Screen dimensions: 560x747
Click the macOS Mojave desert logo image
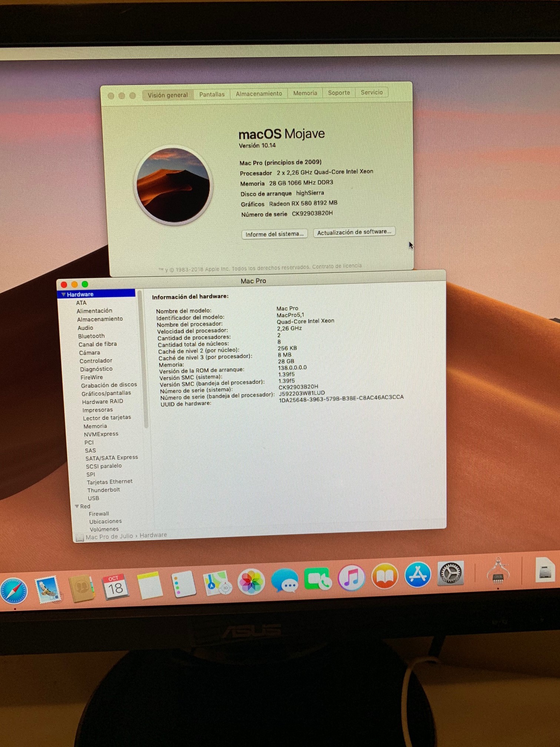tap(173, 185)
